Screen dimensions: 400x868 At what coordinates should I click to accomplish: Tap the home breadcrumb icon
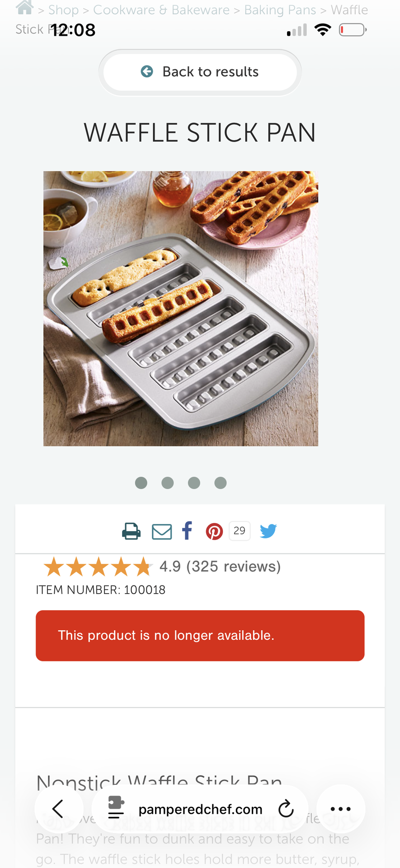[x=24, y=8]
